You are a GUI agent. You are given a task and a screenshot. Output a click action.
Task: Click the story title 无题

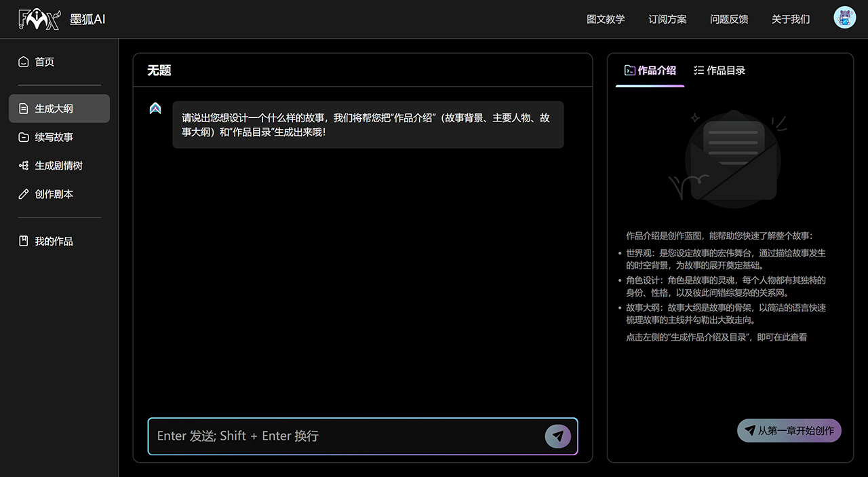[159, 70]
